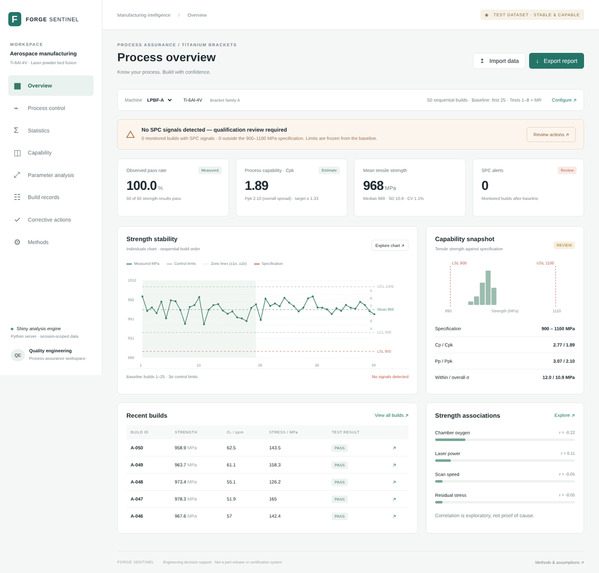This screenshot has height=573, width=599.
Task: Open Corrective actions page
Action: [x=51, y=220]
